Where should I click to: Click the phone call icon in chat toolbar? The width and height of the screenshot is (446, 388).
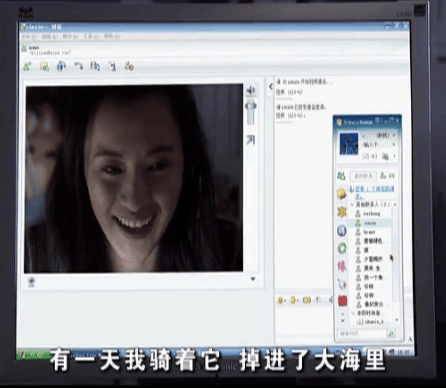pyautogui.click(x=78, y=66)
